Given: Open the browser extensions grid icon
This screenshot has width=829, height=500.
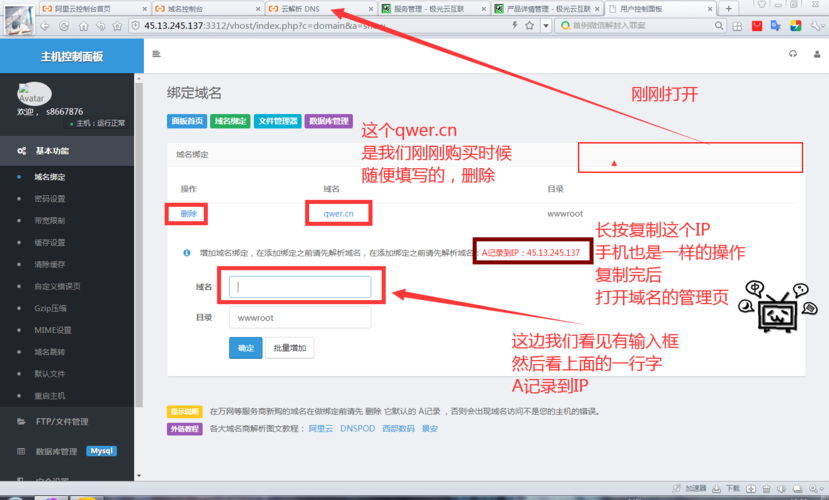Looking at the screenshot, I should click(738, 26).
